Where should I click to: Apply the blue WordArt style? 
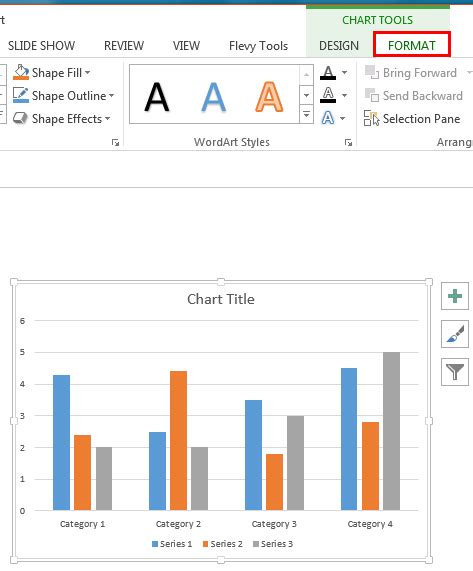click(x=213, y=97)
